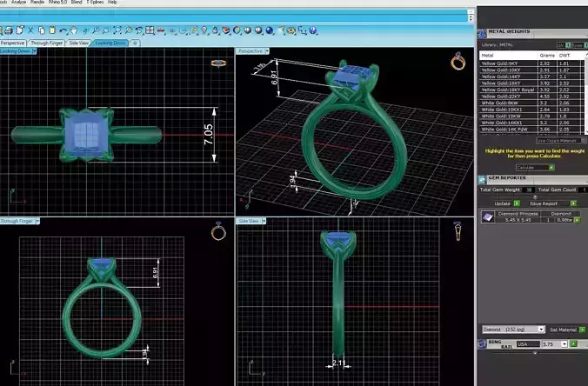Switch to the Perspective viewport tab
Screen dimensions: 588x386
(x=12, y=43)
